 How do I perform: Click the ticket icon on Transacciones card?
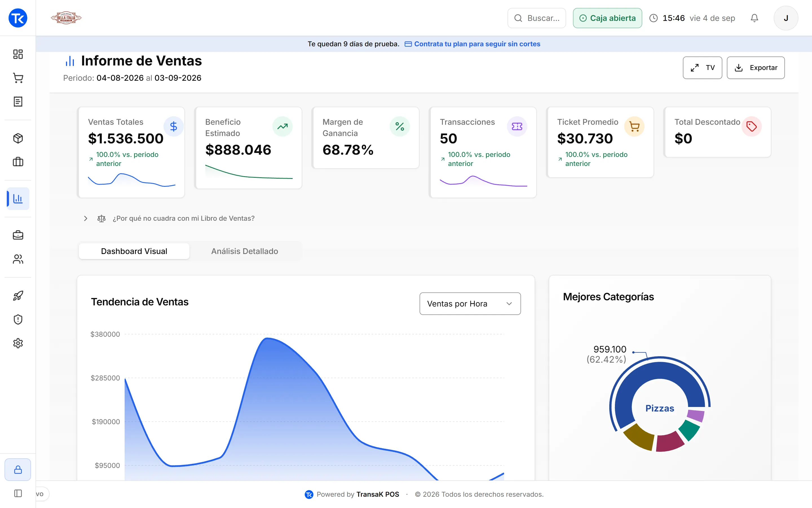pyautogui.click(x=517, y=126)
